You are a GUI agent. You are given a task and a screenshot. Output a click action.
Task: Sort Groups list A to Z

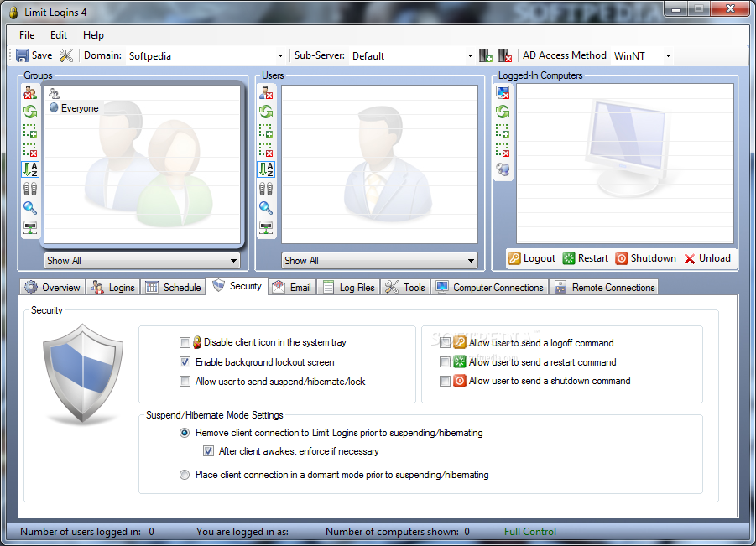30,169
